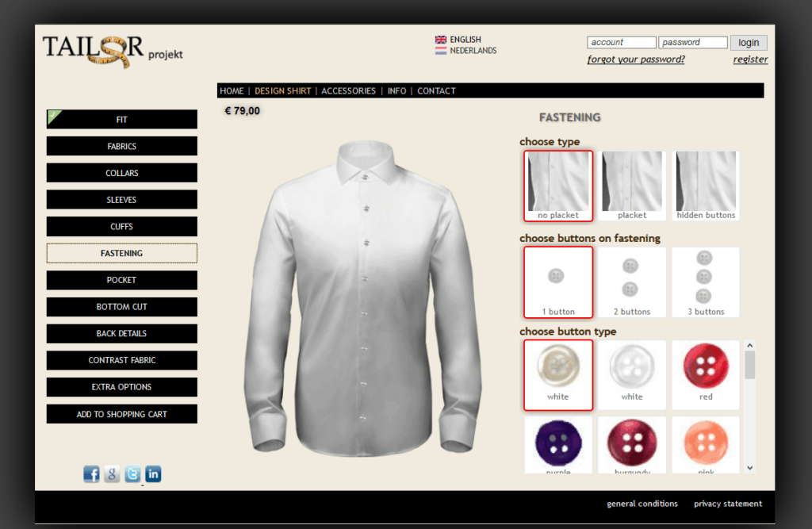Open the CONTRAST FABRIC section
This screenshot has height=529, width=812.
(x=122, y=360)
